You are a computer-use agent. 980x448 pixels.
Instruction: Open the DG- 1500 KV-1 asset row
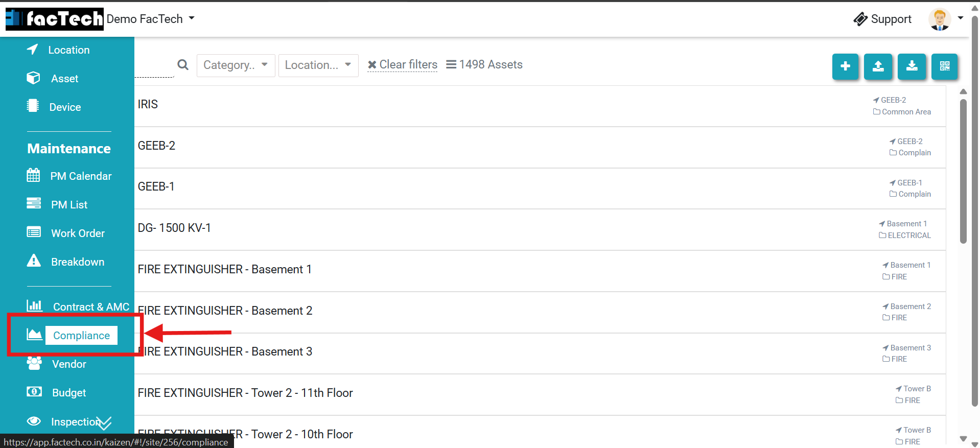click(x=175, y=228)
